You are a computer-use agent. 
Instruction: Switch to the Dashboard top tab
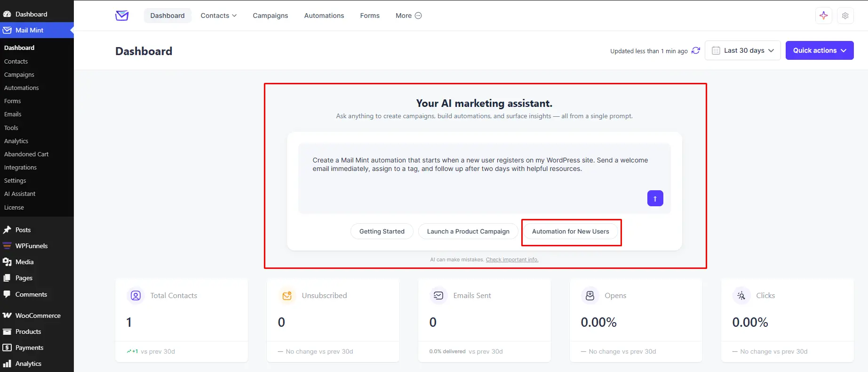tap(167, 16)
